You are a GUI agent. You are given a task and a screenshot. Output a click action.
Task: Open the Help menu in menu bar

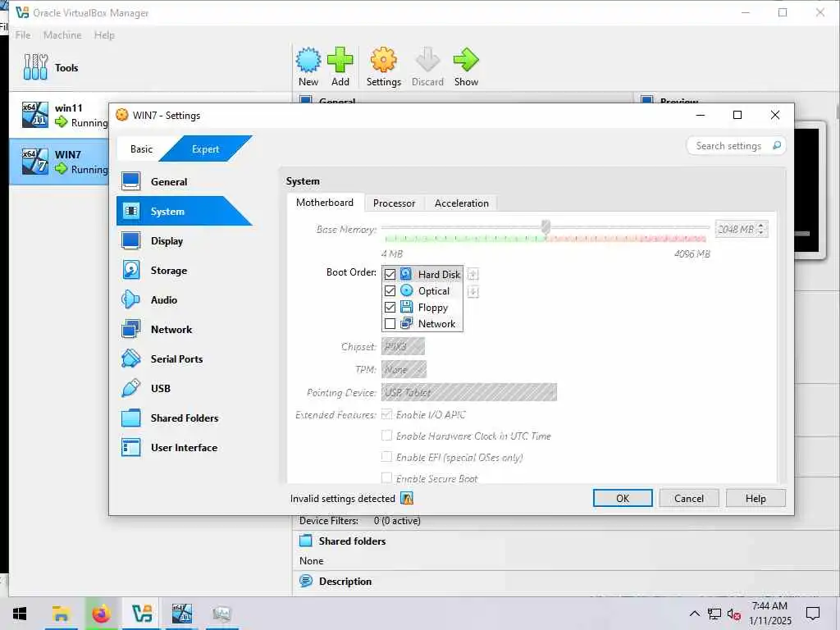tap(104, 34)
